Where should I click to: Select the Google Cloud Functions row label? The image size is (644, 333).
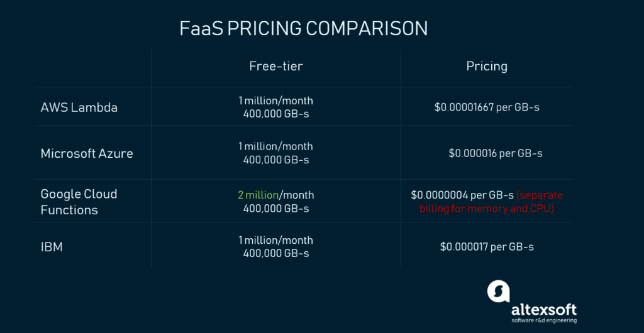pos(79,202)
